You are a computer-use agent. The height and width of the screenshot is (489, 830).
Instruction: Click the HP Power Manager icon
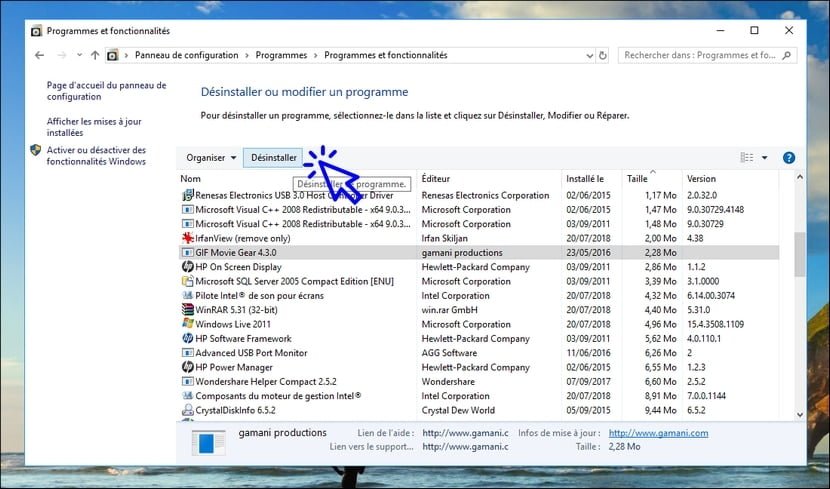[187, 367]
